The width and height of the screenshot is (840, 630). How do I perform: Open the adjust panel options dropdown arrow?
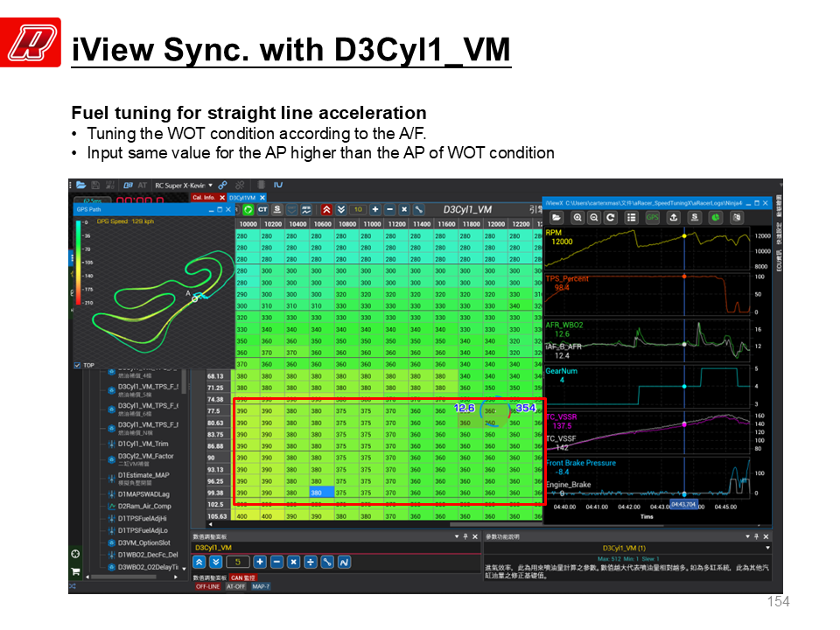[457, 536]
